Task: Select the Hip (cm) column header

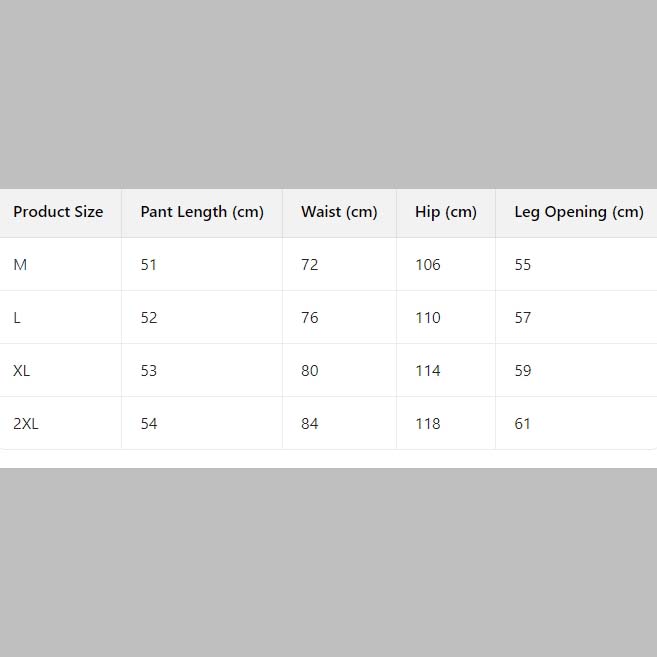Action: 446,212
